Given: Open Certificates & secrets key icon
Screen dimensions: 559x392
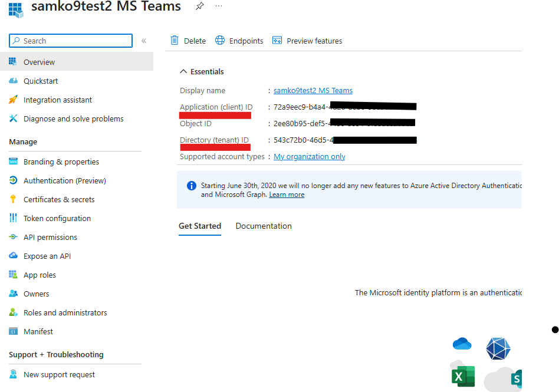Looking at the screenshot, I should click(13, 199).
